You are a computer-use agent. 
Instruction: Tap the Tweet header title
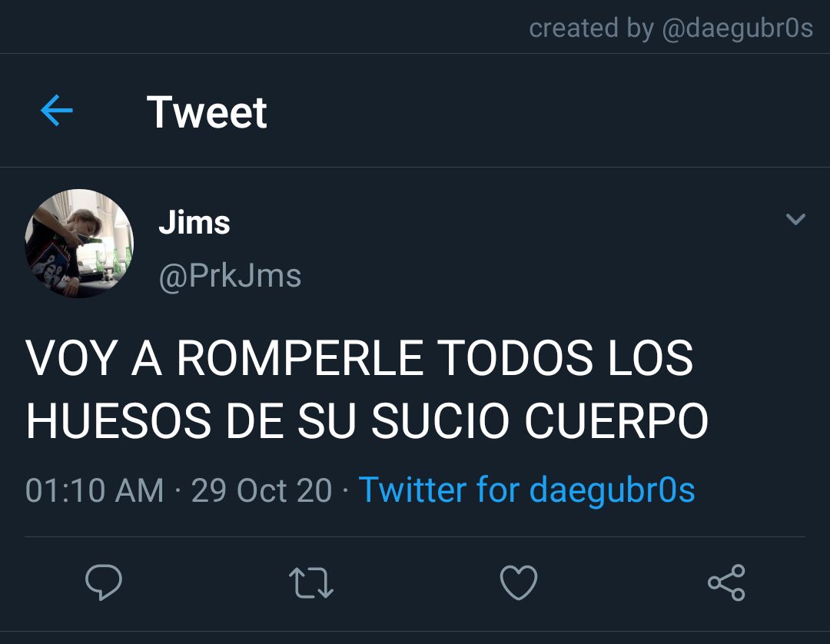(207, 111)
